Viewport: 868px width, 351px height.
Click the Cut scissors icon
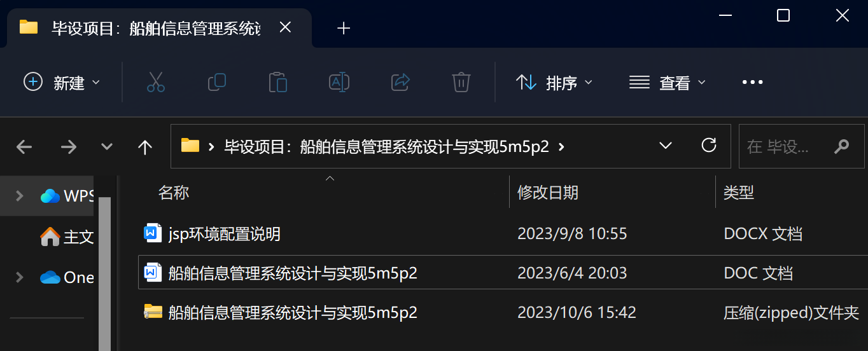point(156,82)
